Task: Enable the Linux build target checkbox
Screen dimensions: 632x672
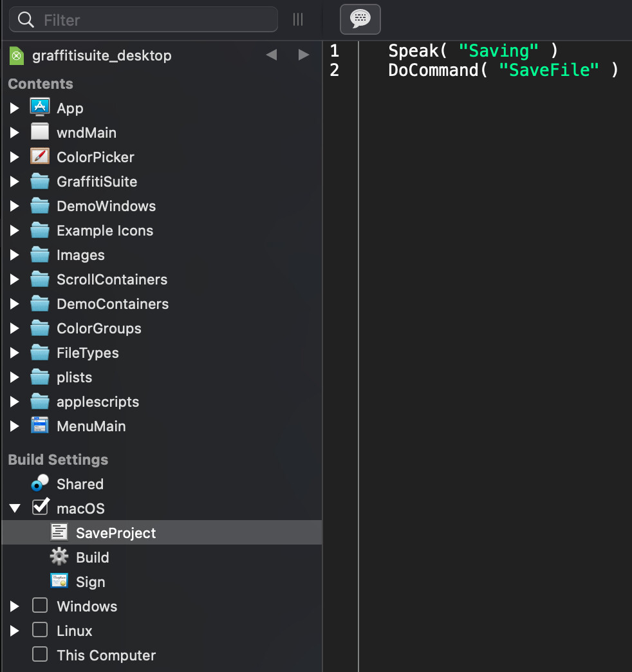Action: [40, 630]
